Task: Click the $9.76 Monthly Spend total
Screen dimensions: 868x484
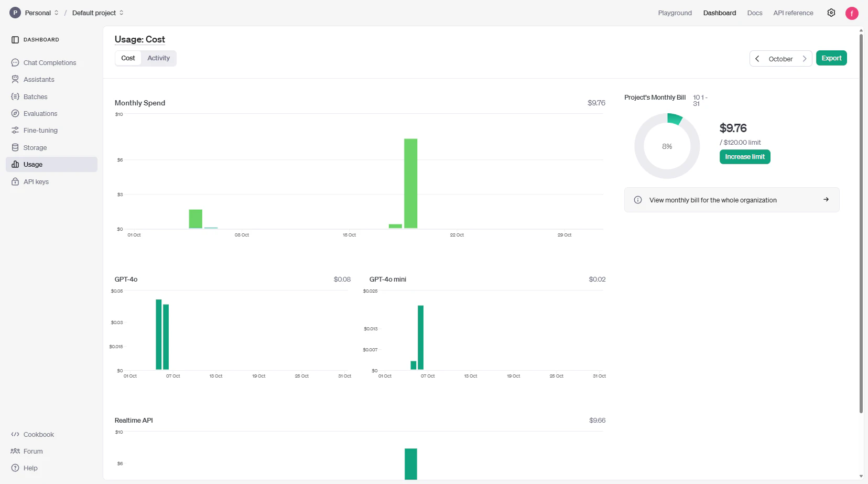Action: point(596,103)
